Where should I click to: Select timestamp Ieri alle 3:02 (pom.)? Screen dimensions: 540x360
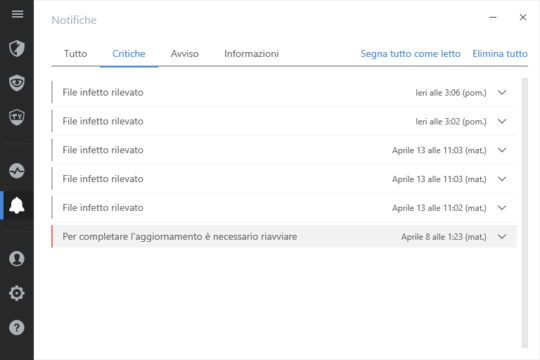451,122
